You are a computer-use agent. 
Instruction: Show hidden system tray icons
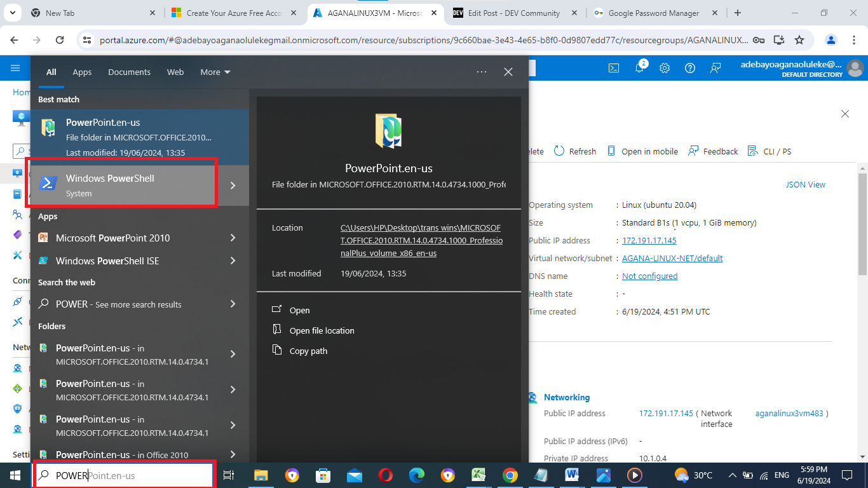pyautogui.click(x=733, y=475)
